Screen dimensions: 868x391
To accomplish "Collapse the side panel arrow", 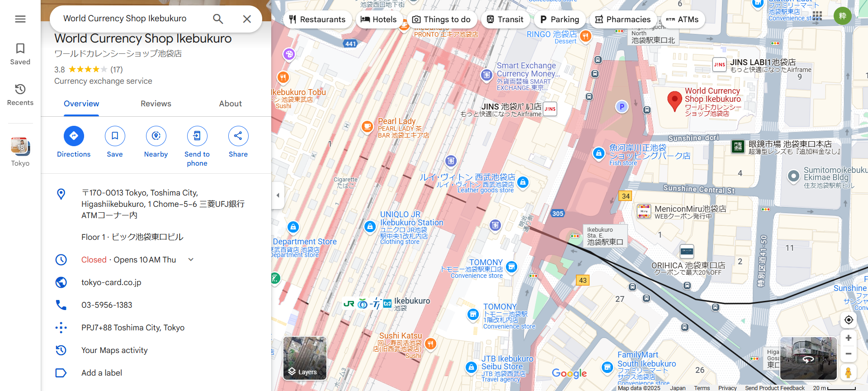I will coord(278,195).
